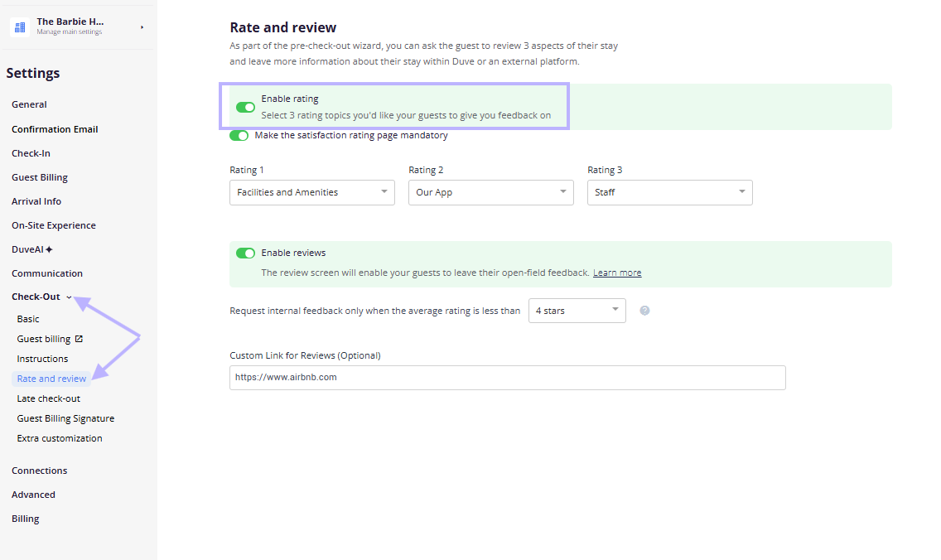Click the Custom Link for Reviews label
The width and height of the screenshot is (941, 560).
point(305,355)
